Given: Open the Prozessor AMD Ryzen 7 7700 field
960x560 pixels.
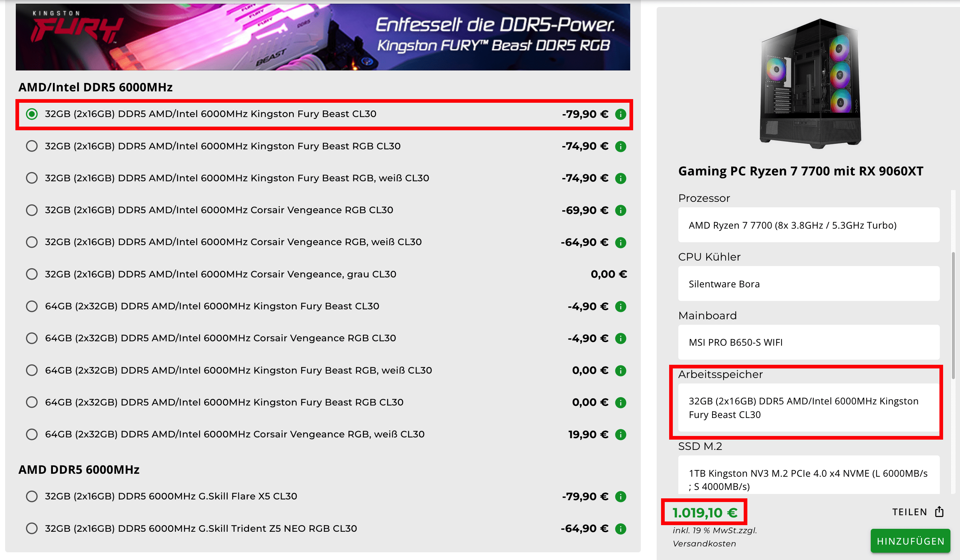Looking at the screenshot, I should pyautogui.click(x=808, y=225).
